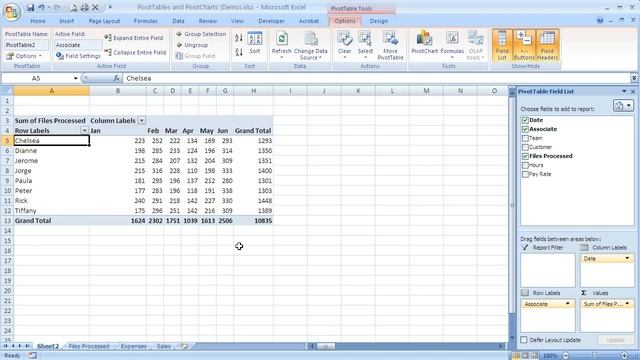Screen dimensions: 640x360
Task: Group the selection
Action: 201,34
